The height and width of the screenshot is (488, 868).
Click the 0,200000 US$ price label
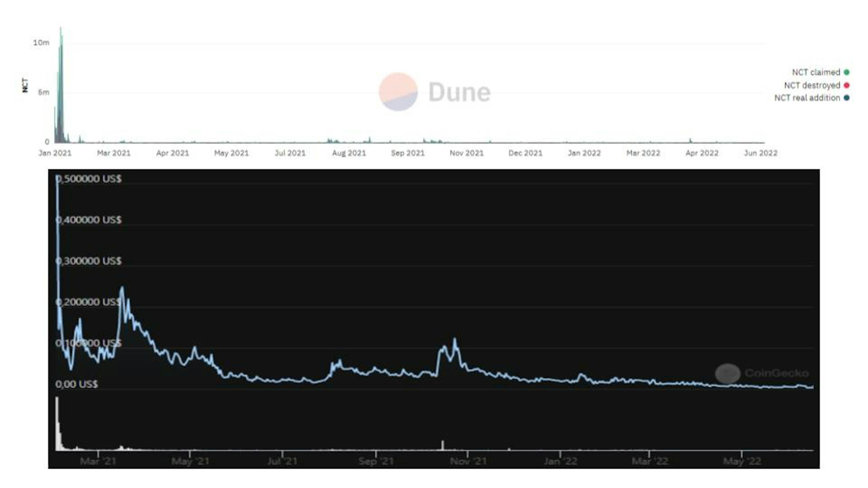(89, 302)
